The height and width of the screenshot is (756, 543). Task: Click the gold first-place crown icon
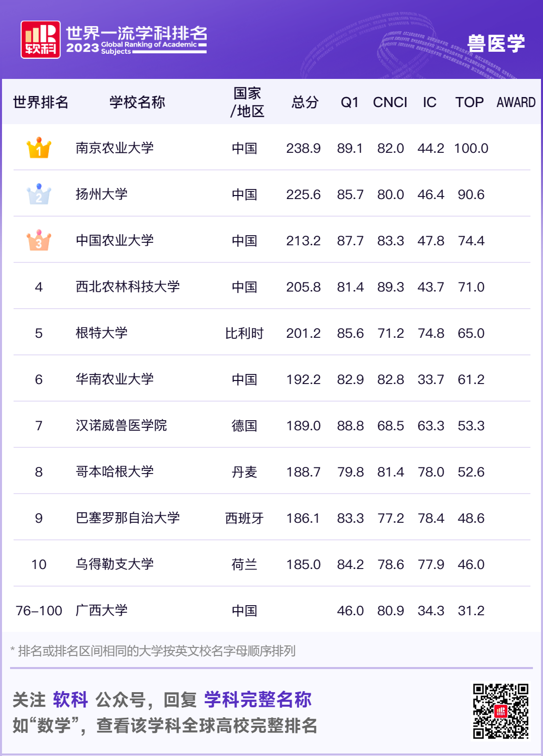click(39, 148)
